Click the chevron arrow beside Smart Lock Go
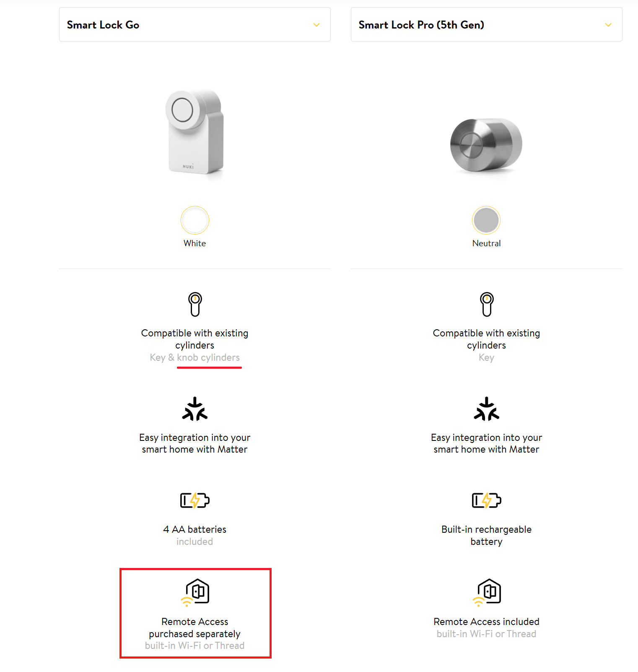Screen dimensions: 638x672 pyautogui.click(x=316, y=25)
